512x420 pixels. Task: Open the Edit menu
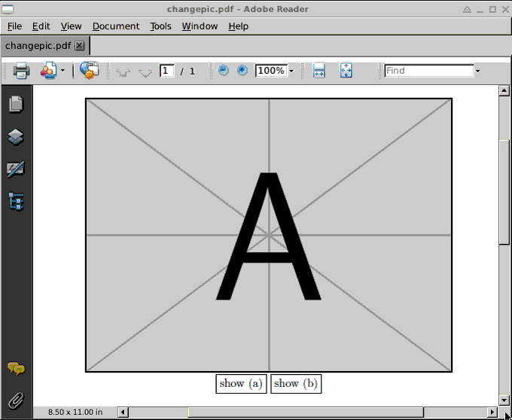pyautogui.click(x=41, y=26)
